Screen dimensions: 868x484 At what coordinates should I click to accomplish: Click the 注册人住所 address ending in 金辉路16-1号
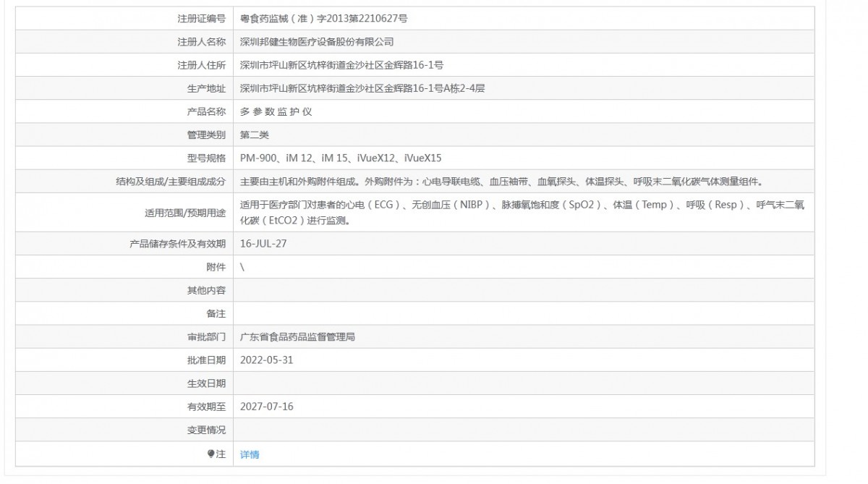[341, 65]
